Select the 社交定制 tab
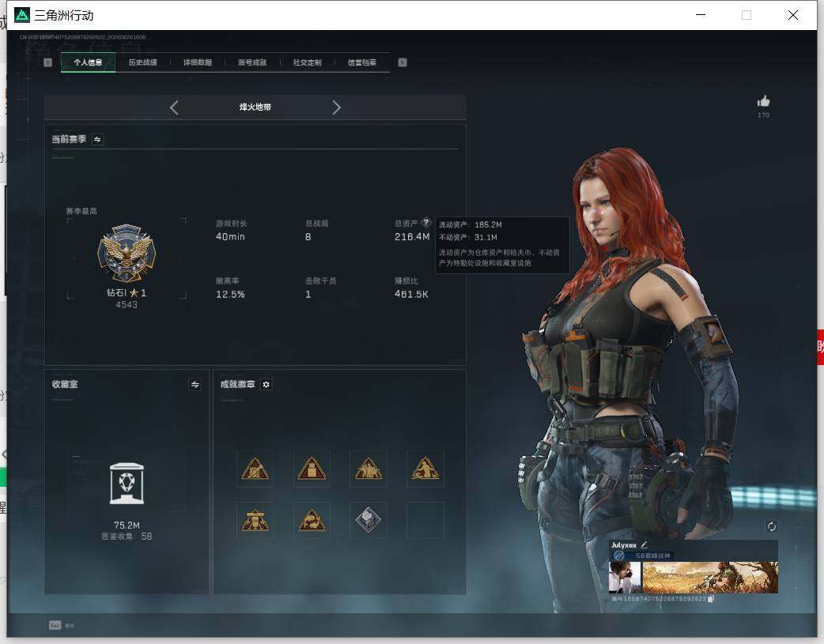The image size is (824, 644). click(307, 62)
